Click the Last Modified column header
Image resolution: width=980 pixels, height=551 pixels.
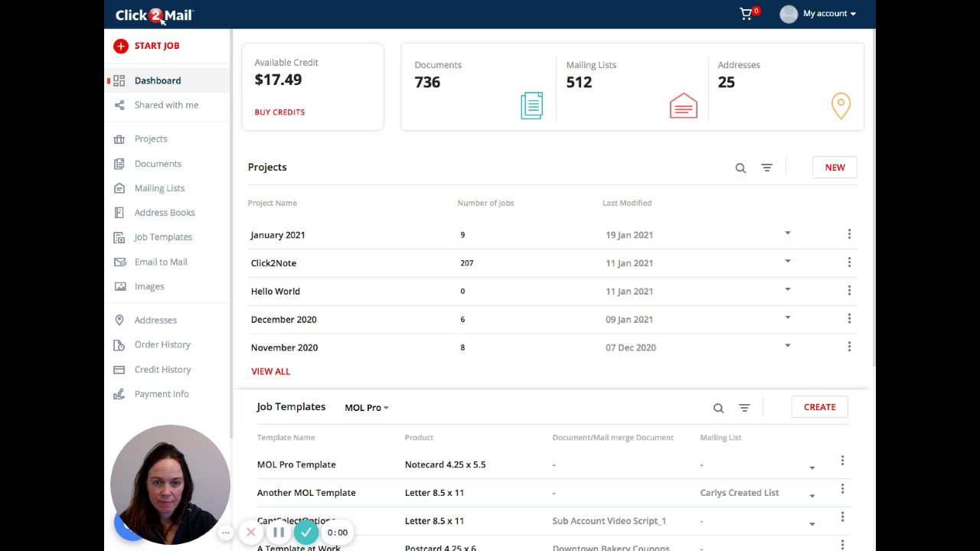(627, 203)
